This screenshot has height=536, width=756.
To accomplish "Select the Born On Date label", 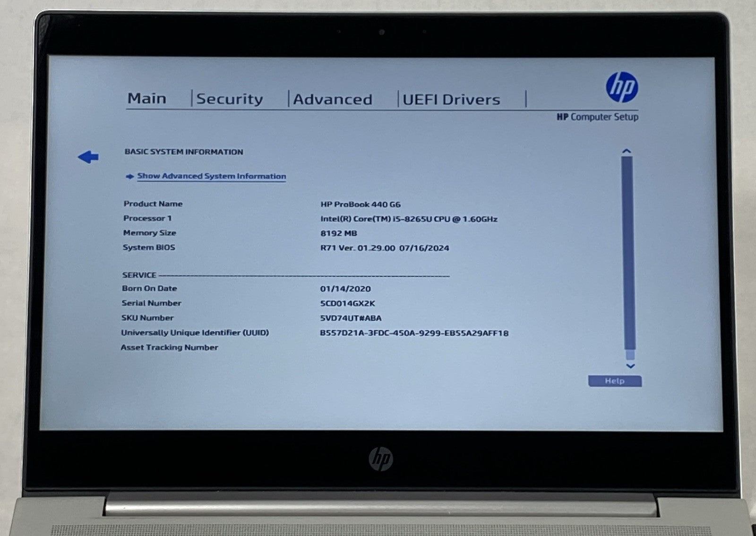I will point(149,288).
